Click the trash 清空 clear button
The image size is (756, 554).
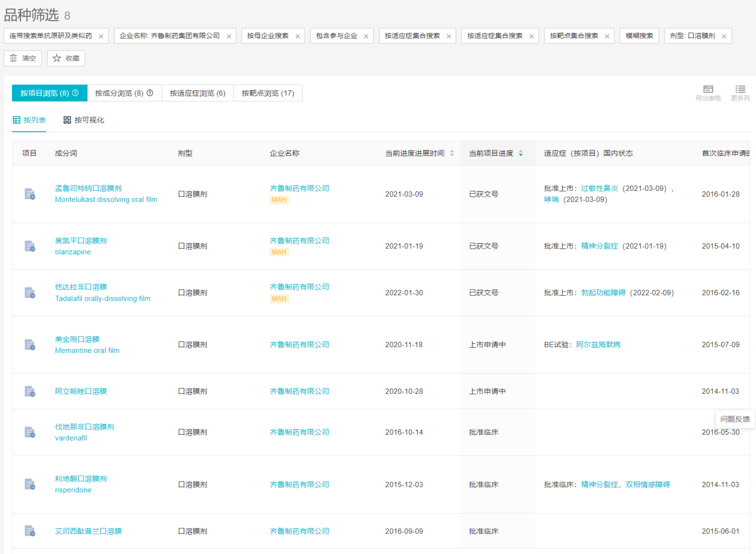click(23, 58)
